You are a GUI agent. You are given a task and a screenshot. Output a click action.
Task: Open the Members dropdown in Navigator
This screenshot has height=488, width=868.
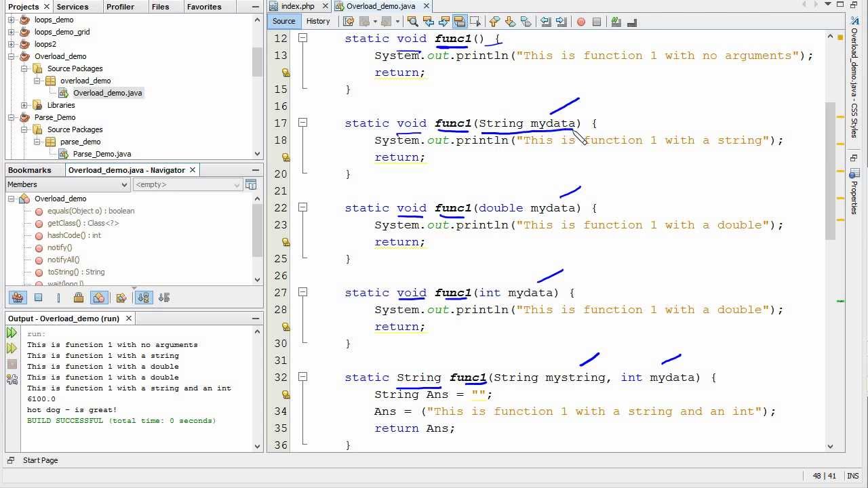click(x=67, y=184)
